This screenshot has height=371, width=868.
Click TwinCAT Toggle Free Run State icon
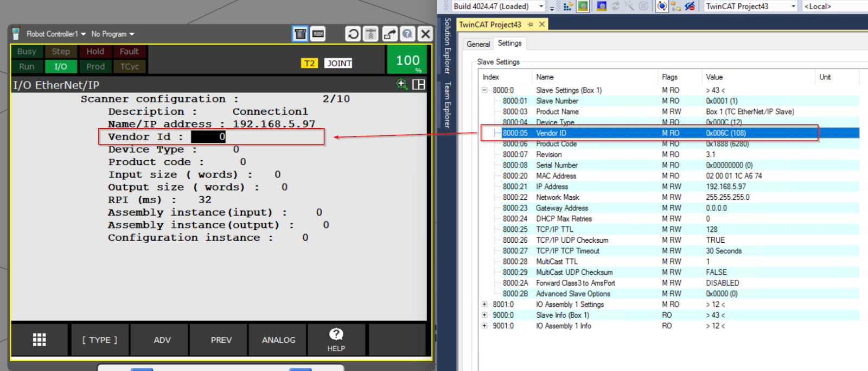click(643, 6)
